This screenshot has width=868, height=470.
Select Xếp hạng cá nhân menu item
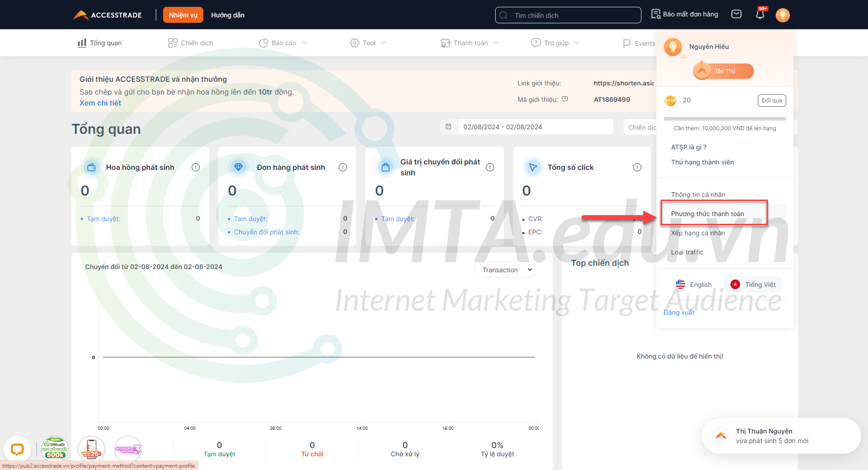[x=698, y=233]
